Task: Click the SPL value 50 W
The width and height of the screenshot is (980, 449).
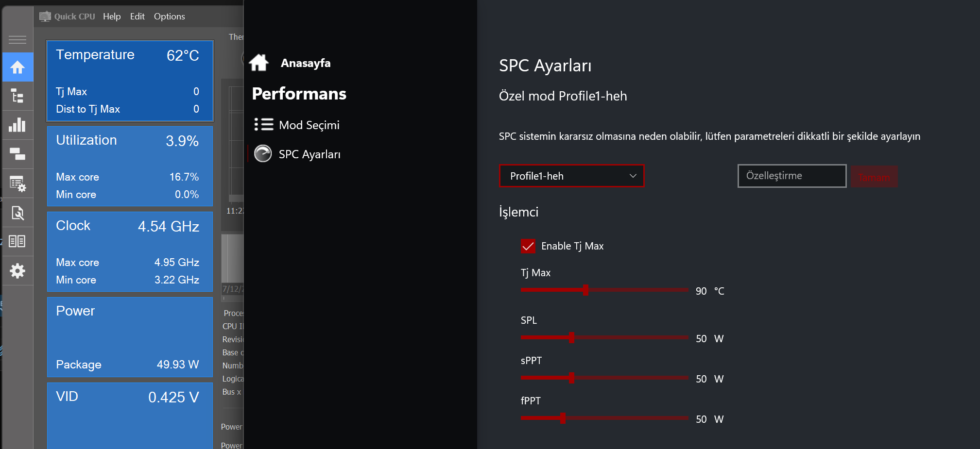Action: [710, 339]
